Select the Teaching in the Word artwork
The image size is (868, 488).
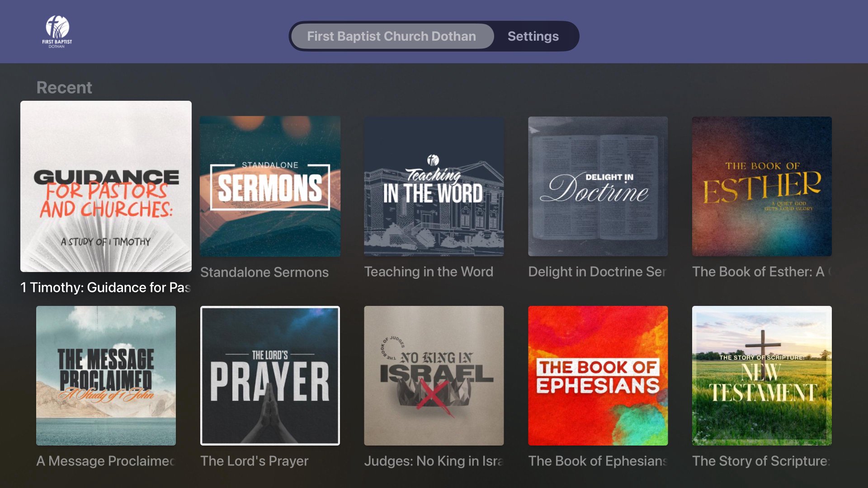point(434,186)
